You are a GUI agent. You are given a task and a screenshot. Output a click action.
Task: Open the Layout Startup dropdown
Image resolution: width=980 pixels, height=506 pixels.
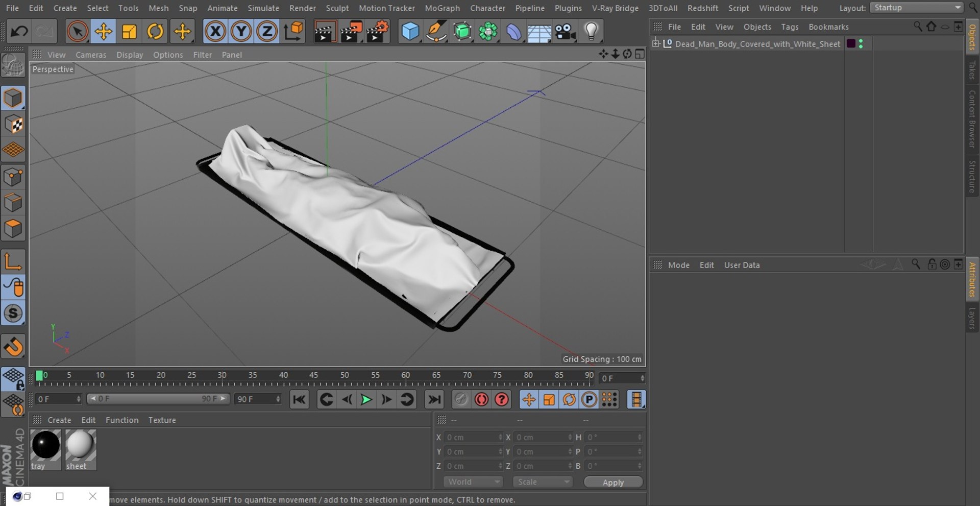tap(916, 8)
